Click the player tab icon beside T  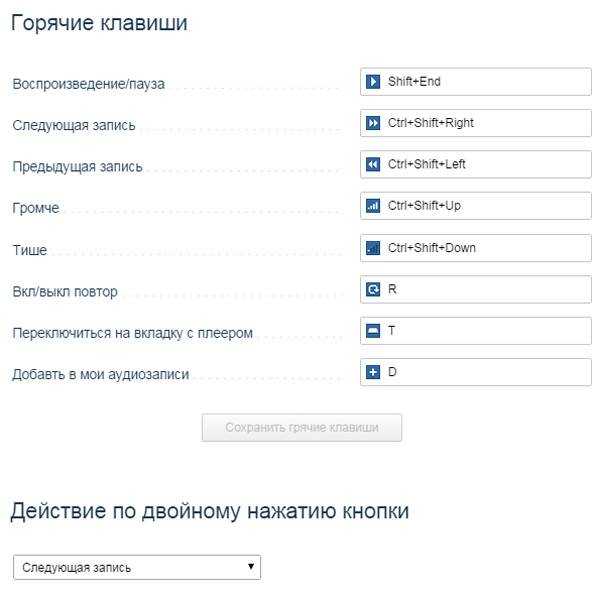(373, 331)
